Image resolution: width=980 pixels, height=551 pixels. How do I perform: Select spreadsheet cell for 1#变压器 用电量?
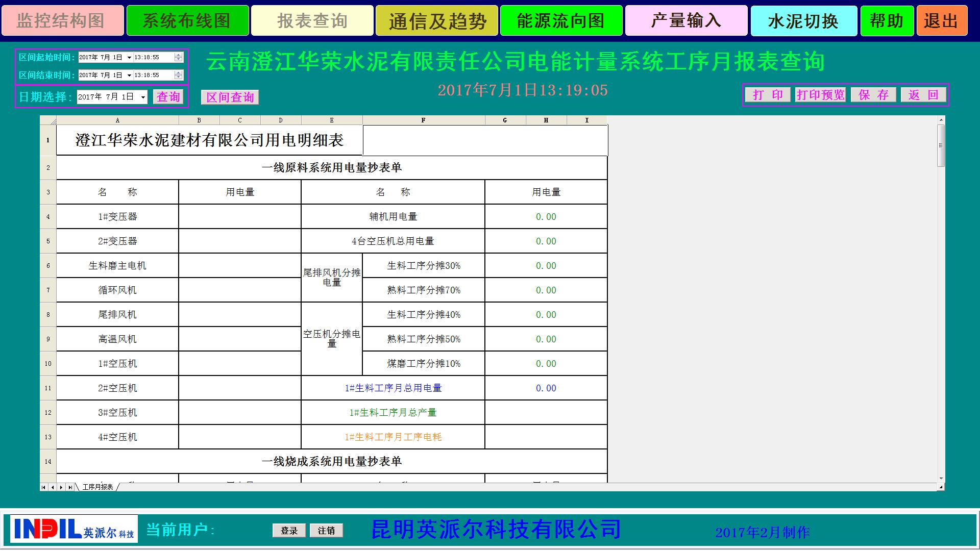click(240, 217)
